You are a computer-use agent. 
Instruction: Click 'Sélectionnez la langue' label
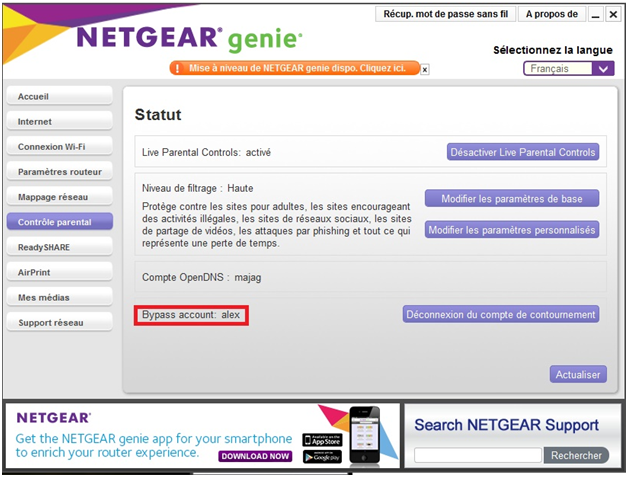click(x=553, y=50)
